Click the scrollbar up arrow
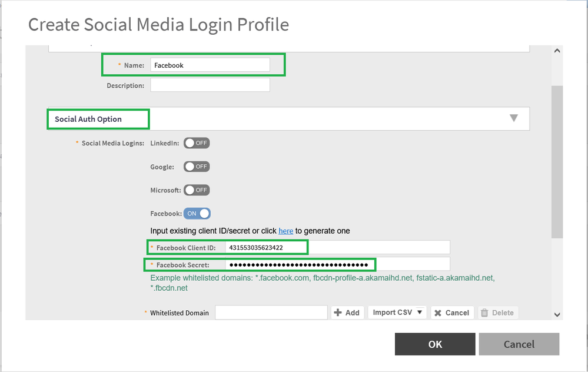 [557, 51]
